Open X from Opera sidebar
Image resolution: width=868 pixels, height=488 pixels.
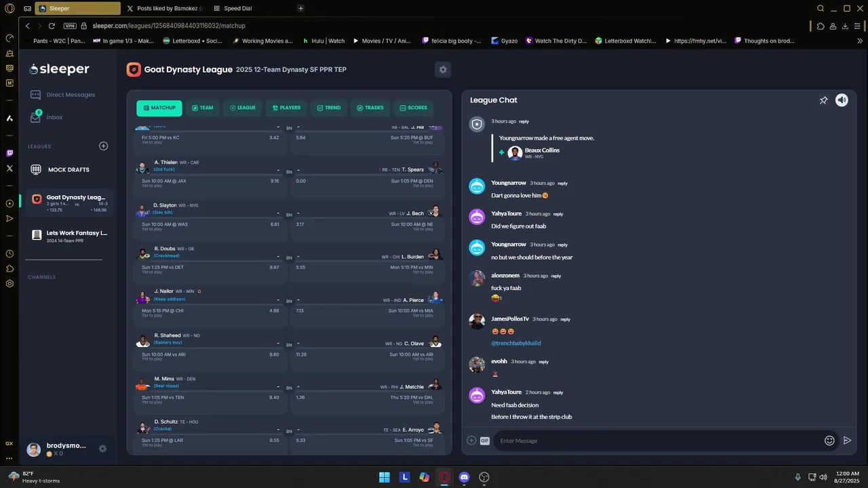pyautogui.click(x=9, y=168)
